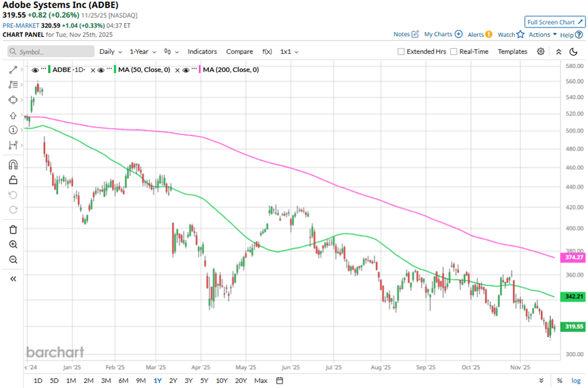This screenshot has width=588, height=388.
Task: Hide the MA 50 indicator via eye icon
Action: point(99,70)
